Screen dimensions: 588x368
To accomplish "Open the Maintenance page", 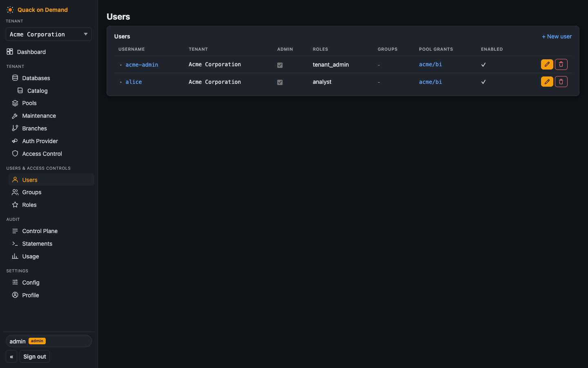I will coord(51,116).
